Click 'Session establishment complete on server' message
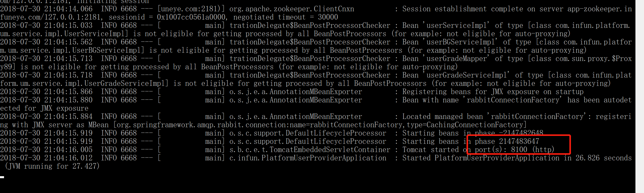 point(482,9)
